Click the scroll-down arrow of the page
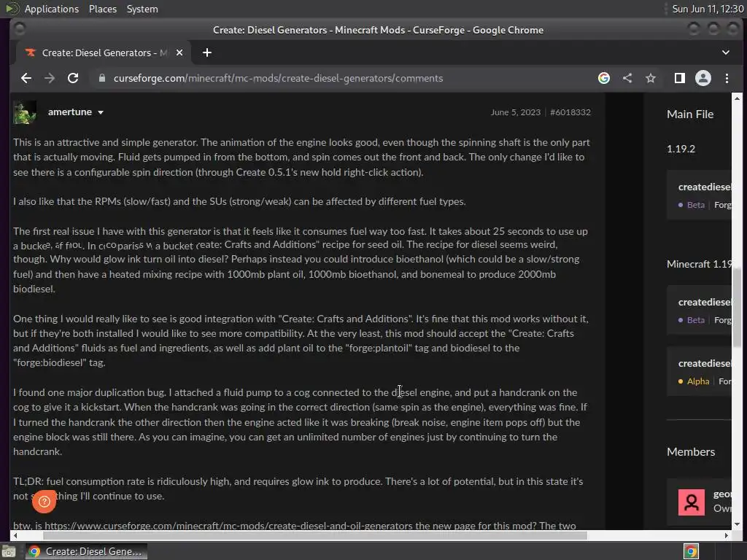The image size is (747, 560). tap(737, 524)
